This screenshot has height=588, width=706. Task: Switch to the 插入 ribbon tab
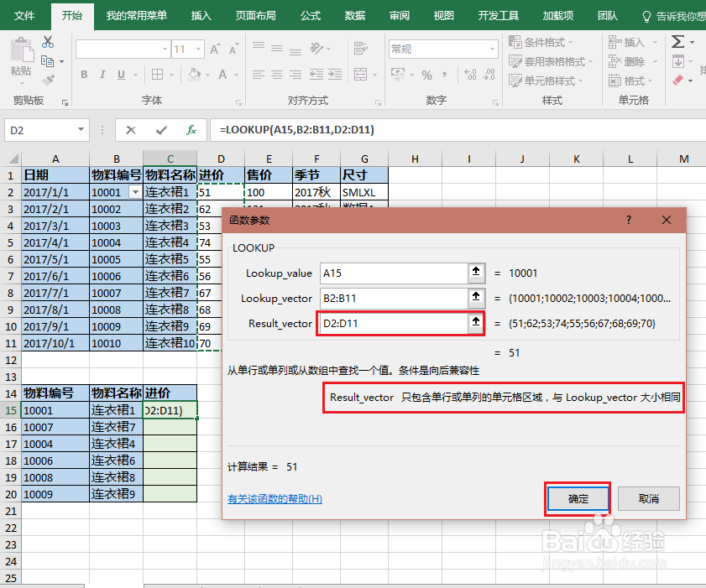pyautogui.click(x=201, y=14)
